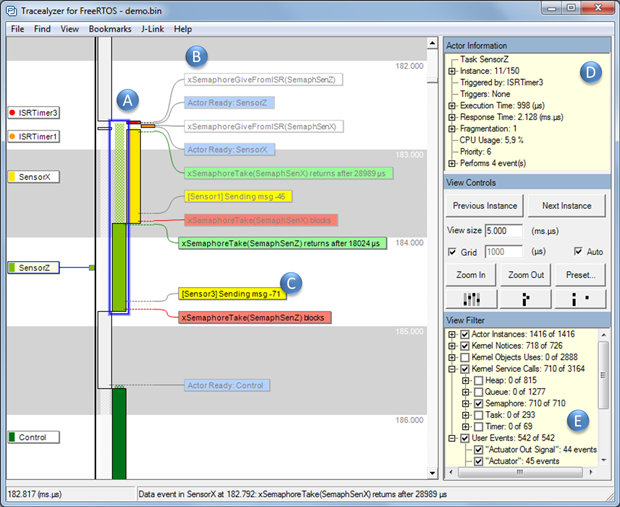The height and width of the screenshot is (507, 620).
Task: Expand the Execution Time node
Action: [x=452, y=106]
